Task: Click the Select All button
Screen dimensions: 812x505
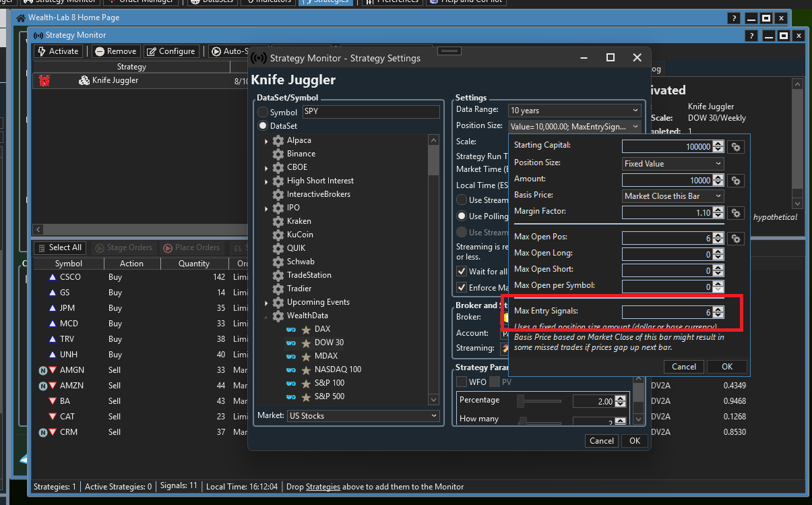Action: (59, 248)
